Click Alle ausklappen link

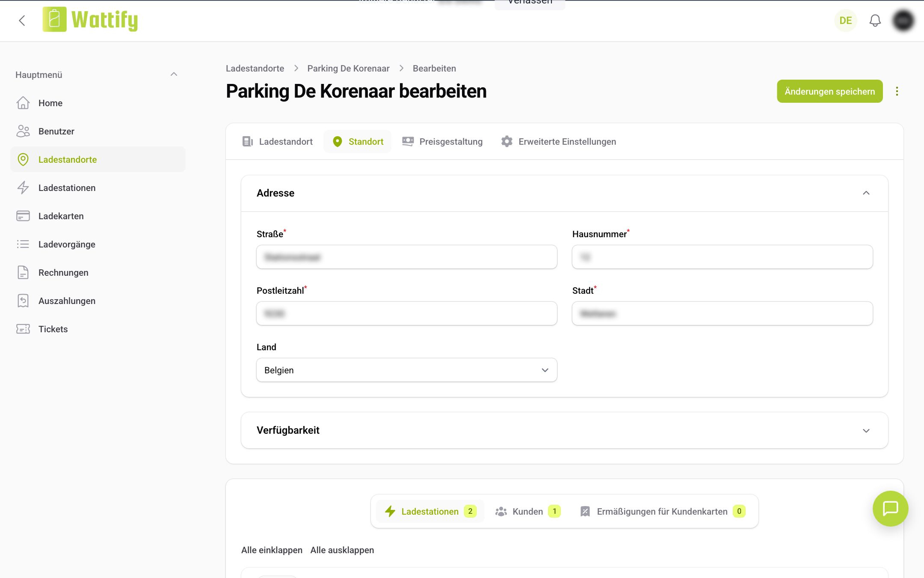(x=342, y=550)
